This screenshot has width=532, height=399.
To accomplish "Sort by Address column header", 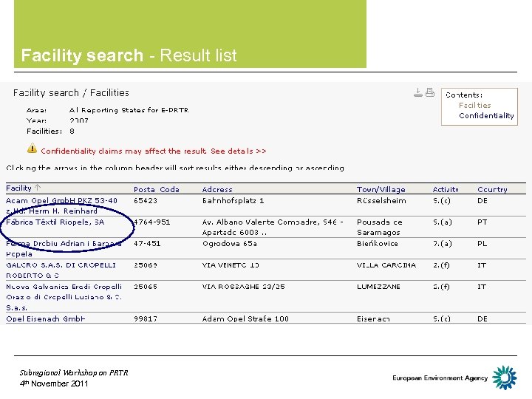I will (x=217, y=189).
